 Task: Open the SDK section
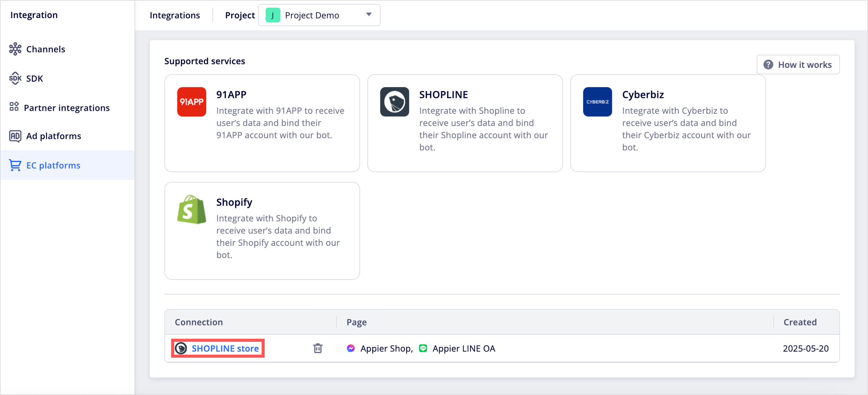[x=67, y=79]
